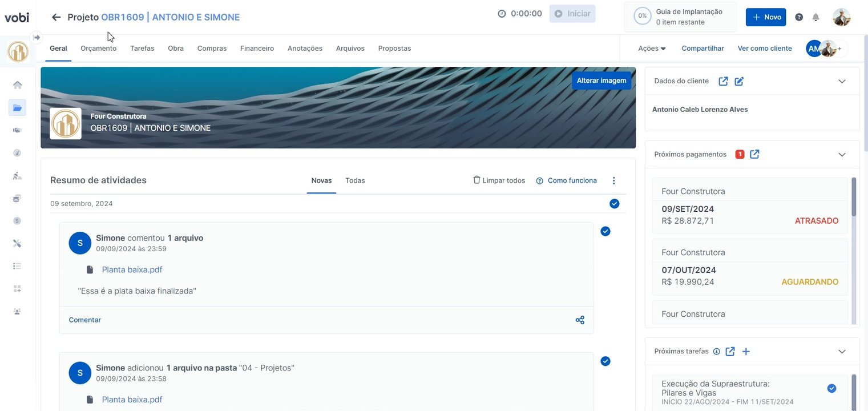Open the home icon in the sidebar
The image size is (868, 411).
(18, 85)
